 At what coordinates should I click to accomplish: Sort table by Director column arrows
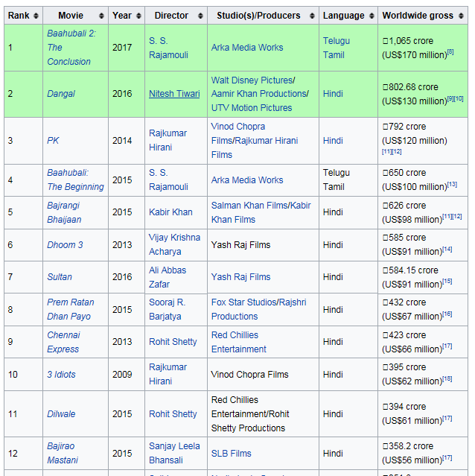click(200, 16)
